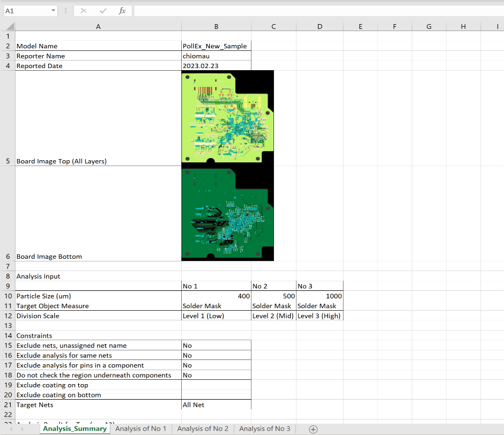Click the Insert Function fx icon
Image resolution: width=504 pixels, height=435 pixels.
click(x=122, y=11)
